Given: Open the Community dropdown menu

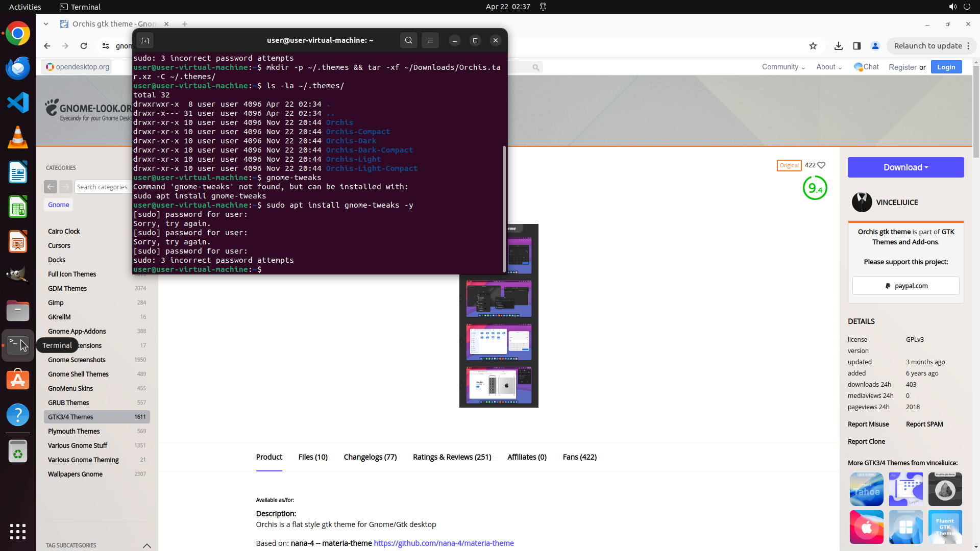Looking at the screenshot, I should click(783, 67).
